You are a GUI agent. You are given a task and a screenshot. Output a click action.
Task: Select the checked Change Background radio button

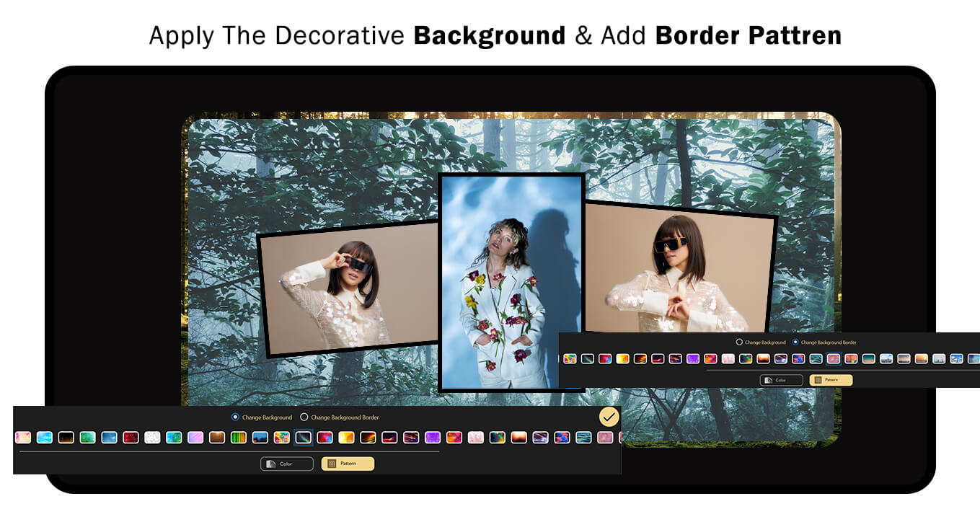[x=235, y=417]
